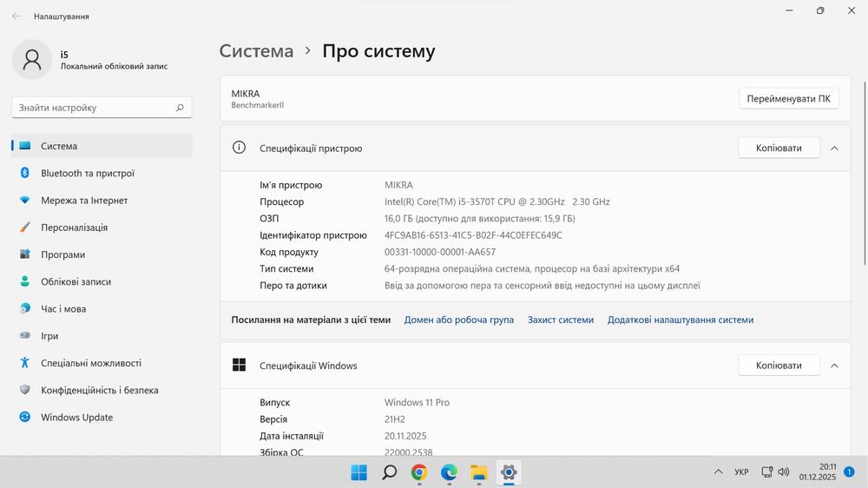Open the notification badge in taskbar corner
This screenshot has width=868, height=488.
tap(849, 472)
